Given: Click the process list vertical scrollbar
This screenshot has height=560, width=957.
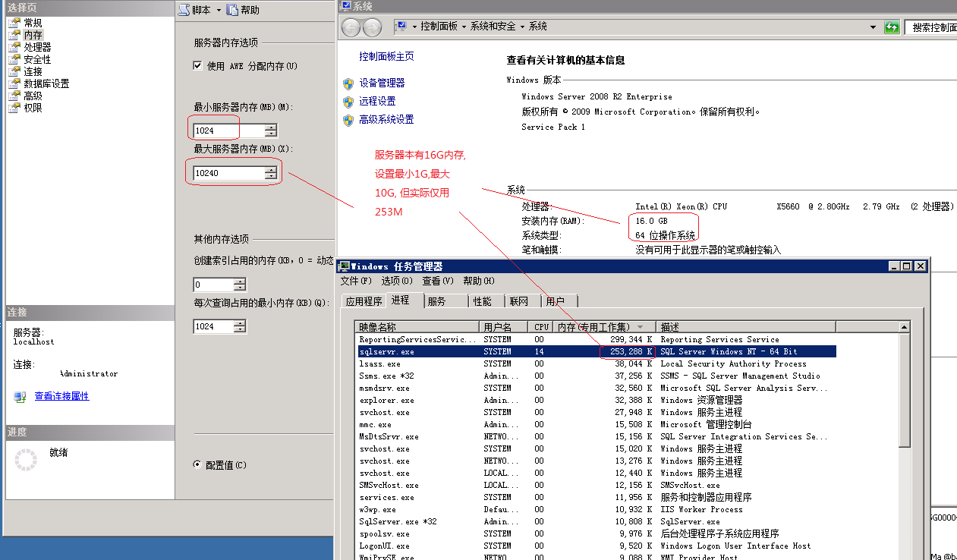Looking at the screenshot, I should pyautogui.click(x=904, y=395).
